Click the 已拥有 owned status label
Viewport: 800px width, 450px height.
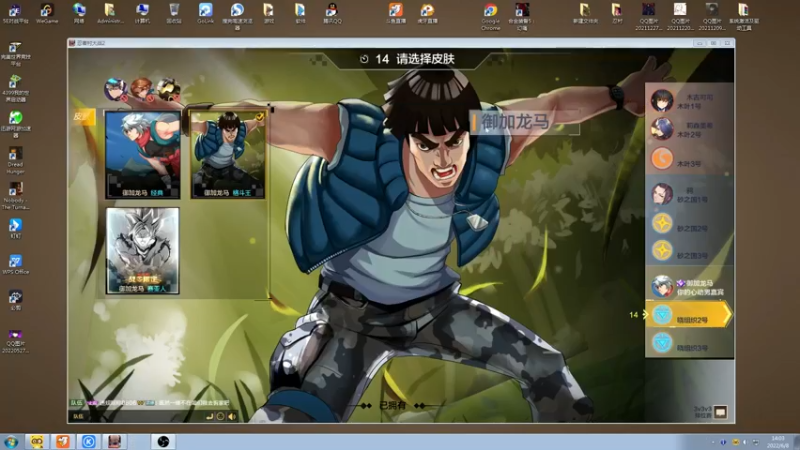(392, 405)
